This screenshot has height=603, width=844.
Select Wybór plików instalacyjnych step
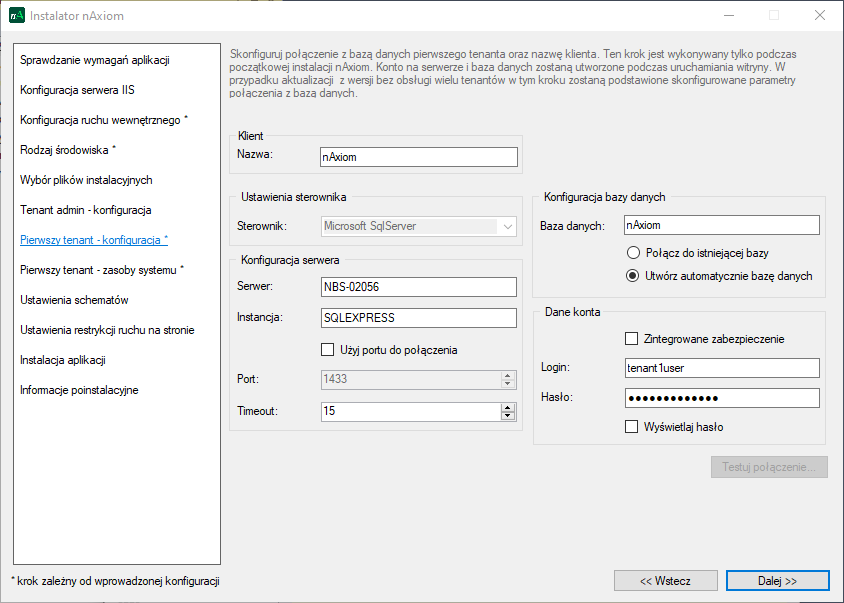pyautogui.click(x=86, y=180)
